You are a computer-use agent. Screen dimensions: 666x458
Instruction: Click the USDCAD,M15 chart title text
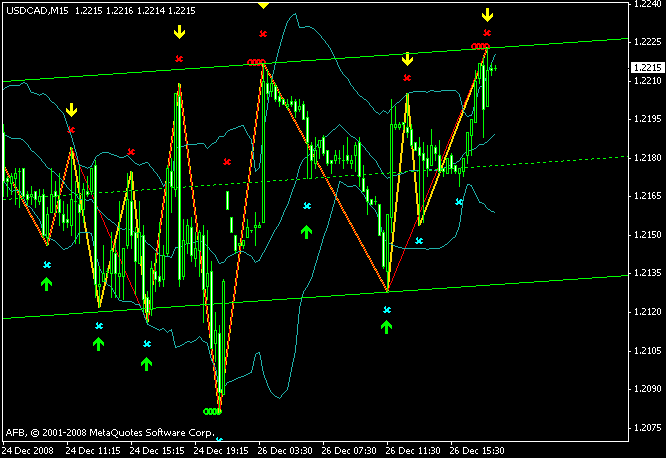[37, 11]
